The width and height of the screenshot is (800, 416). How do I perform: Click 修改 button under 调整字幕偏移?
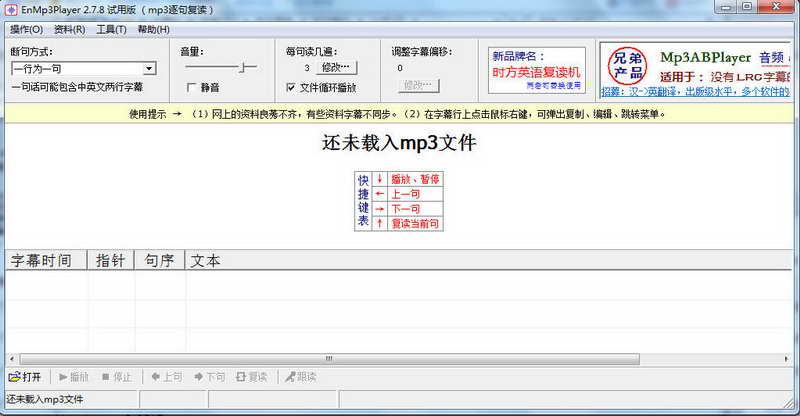point(418,85)
